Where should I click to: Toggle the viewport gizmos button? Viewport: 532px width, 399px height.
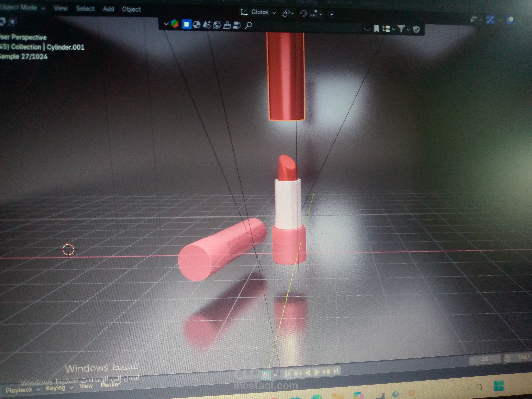click(x=490, y=20)
